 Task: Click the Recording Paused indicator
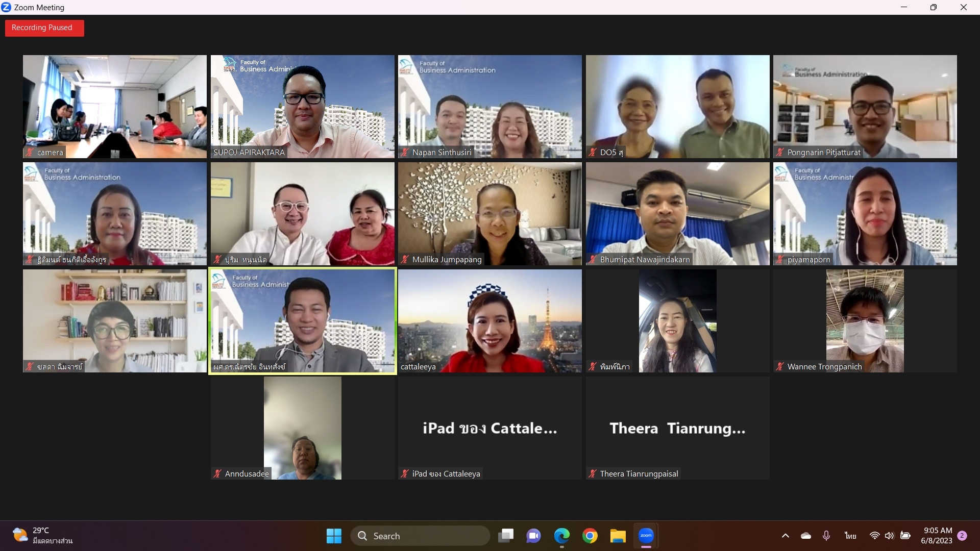[x=44, y=28]
